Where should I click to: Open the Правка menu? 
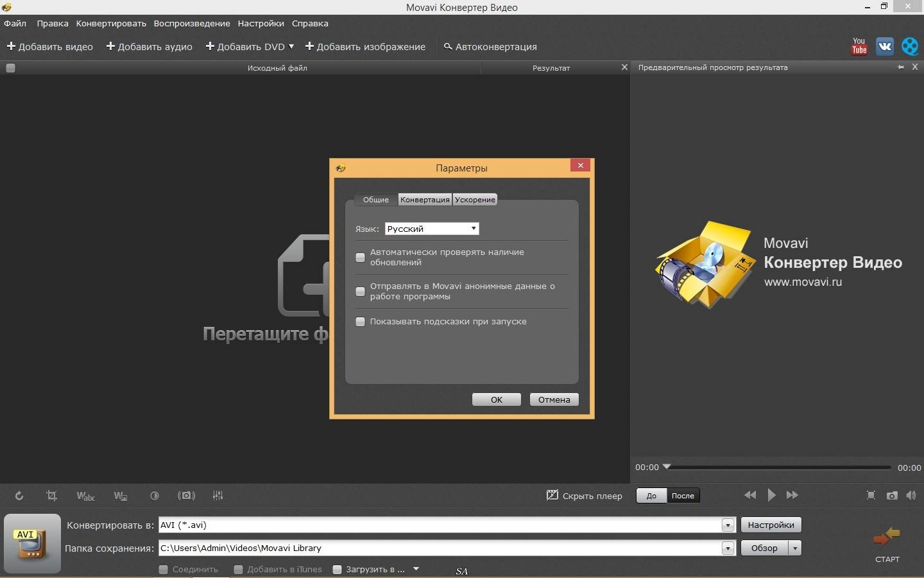(53, 23)
